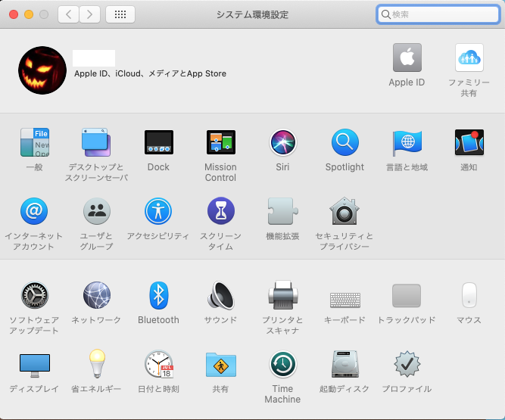Image resolution: width=505 pixels, height=420 pixels.
Task: Open the Dock preferences pane
Action: pos(158,143)
